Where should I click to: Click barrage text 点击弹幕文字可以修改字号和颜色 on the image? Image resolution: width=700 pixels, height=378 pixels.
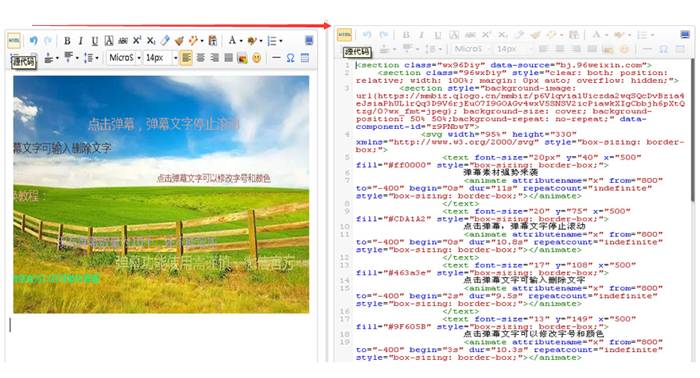[x=213, y=178]
